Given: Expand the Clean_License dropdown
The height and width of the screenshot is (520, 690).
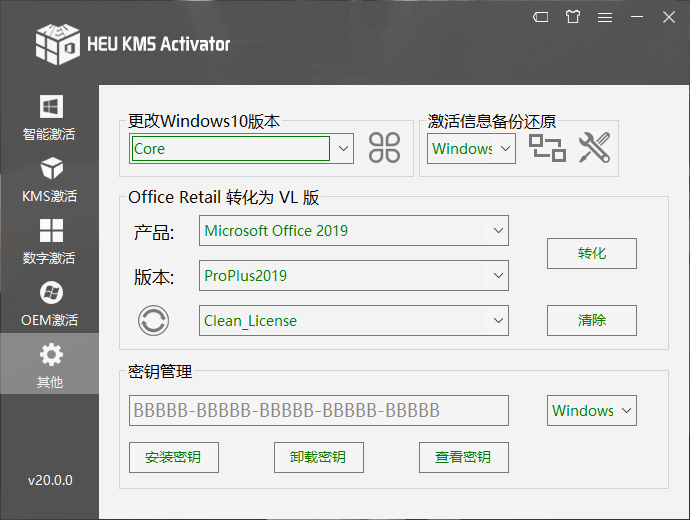Looking at the screenshot, I should point(499,321).
